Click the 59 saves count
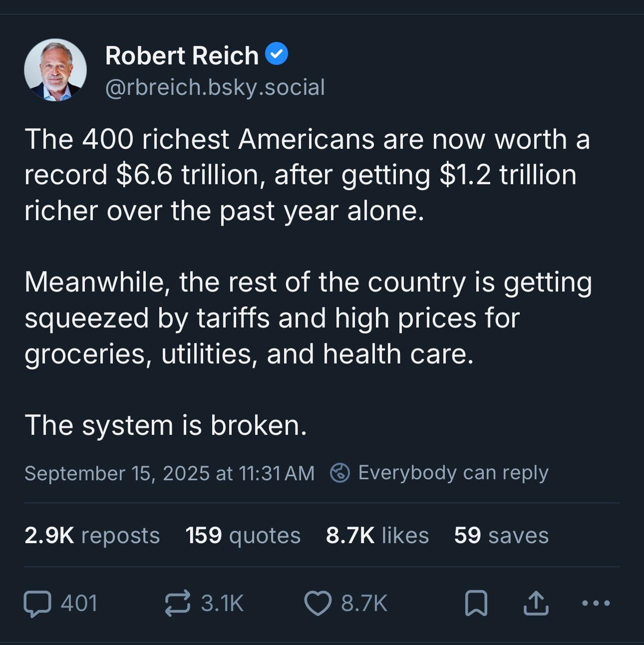 501,535
